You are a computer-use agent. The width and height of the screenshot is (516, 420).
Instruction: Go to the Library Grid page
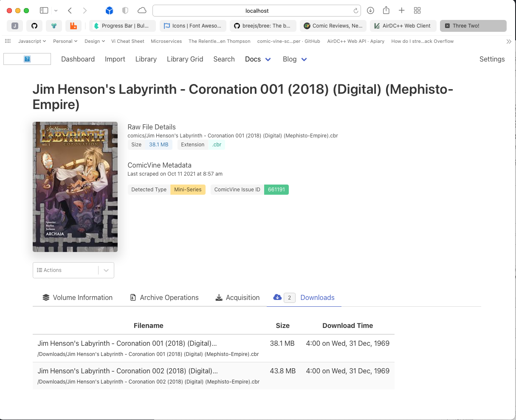click(x=185, y=59)
